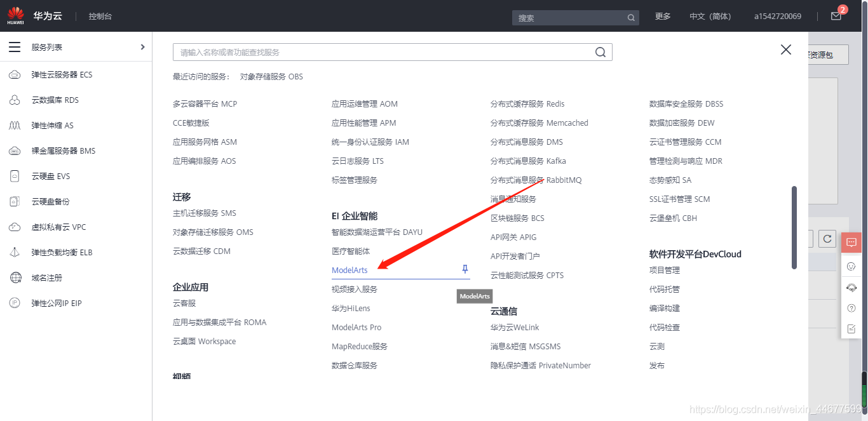Click the cloud disk backup sidebar icon
This screenshot has width=868, height=421.
tap(15, 202)
